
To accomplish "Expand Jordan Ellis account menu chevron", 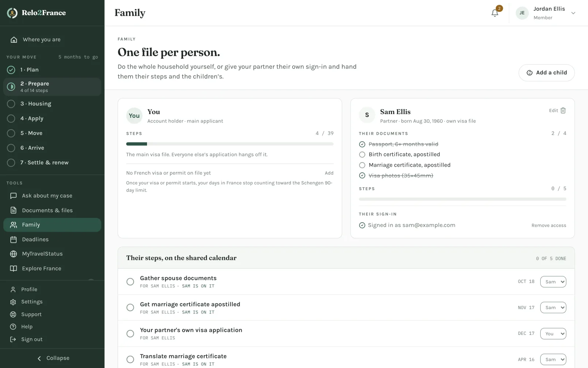I will [x=573, y=13].
